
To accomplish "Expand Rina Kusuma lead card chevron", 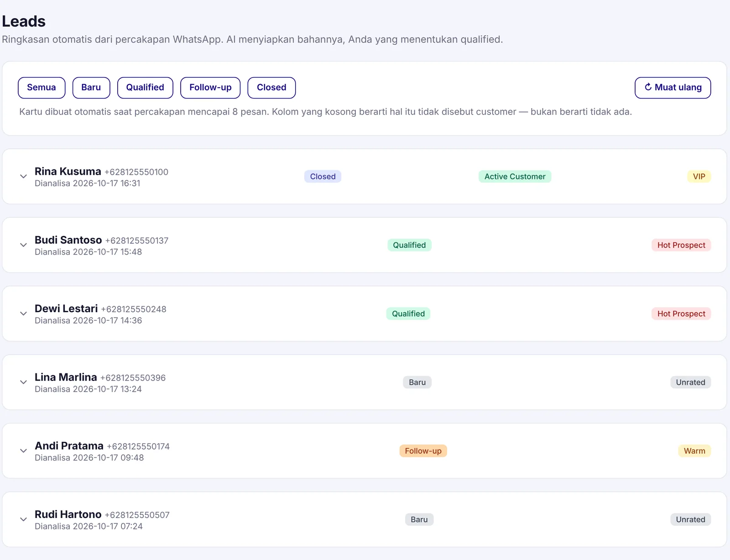I will pyautogui.click(x=23, y=177).
